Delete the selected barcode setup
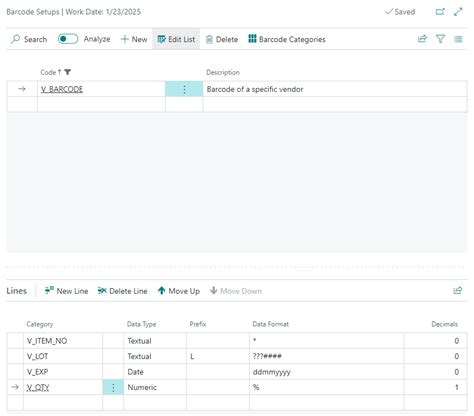474x416 pixels. click(222, 39)
